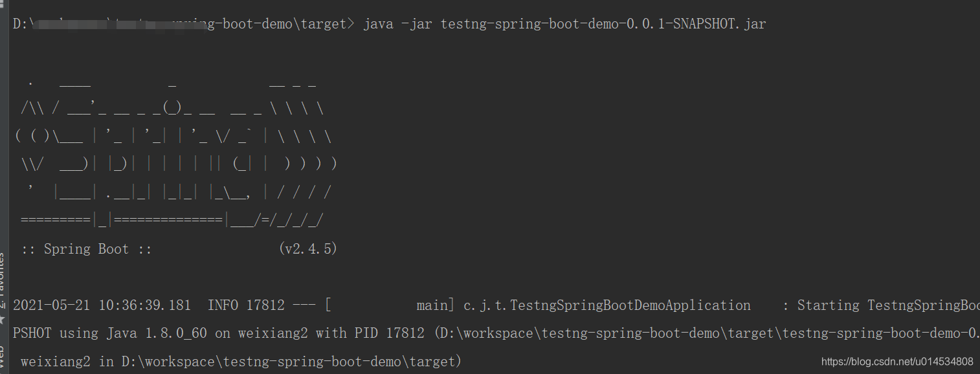This screenshot has height=374, width=980.
Task: Click the 'main]' thread name
Action: 432,305
